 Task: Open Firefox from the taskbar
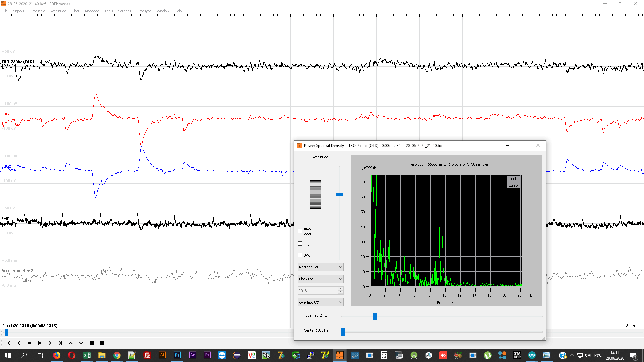[x=57, y=355]
